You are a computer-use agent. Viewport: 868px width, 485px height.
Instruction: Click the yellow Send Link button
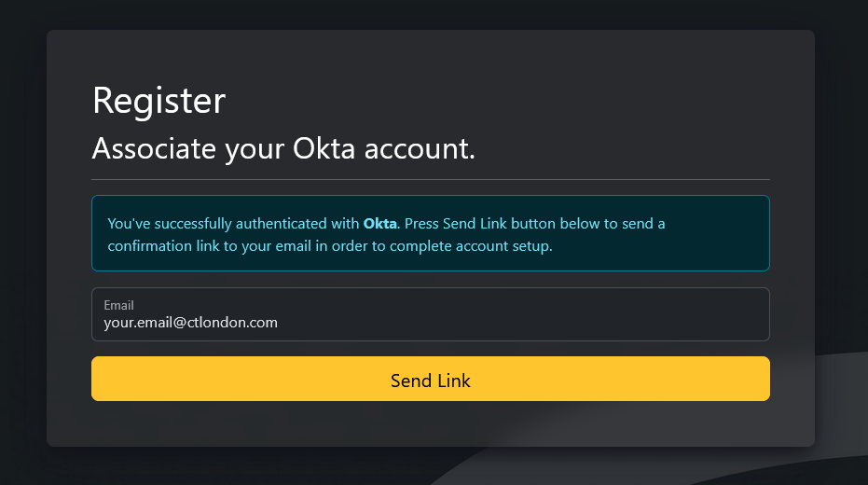tap(430, 379)
